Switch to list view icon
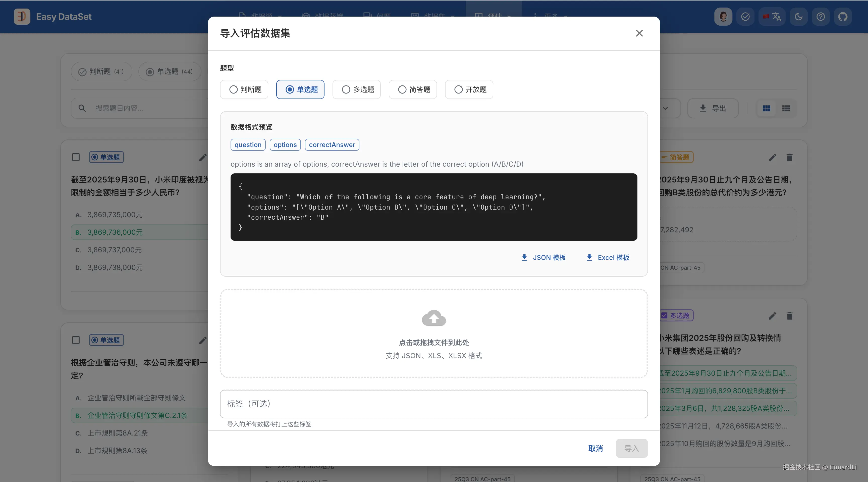 (786, 108)
